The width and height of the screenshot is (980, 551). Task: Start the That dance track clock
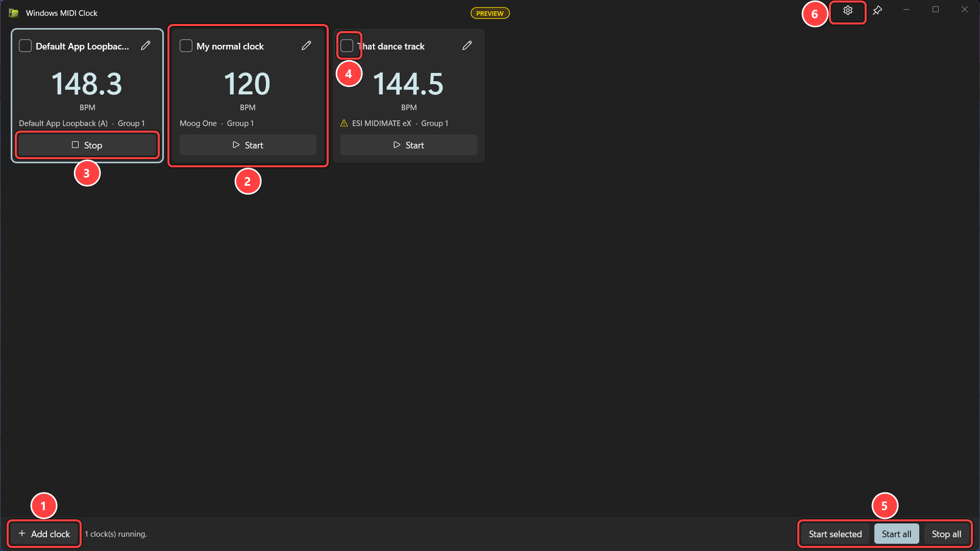coord(409,145)
